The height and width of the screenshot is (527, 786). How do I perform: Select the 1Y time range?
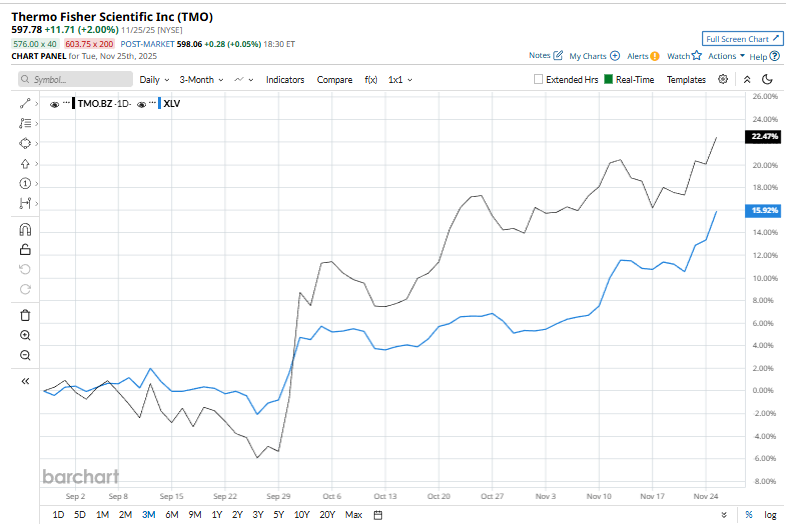[x=217, y=515]
